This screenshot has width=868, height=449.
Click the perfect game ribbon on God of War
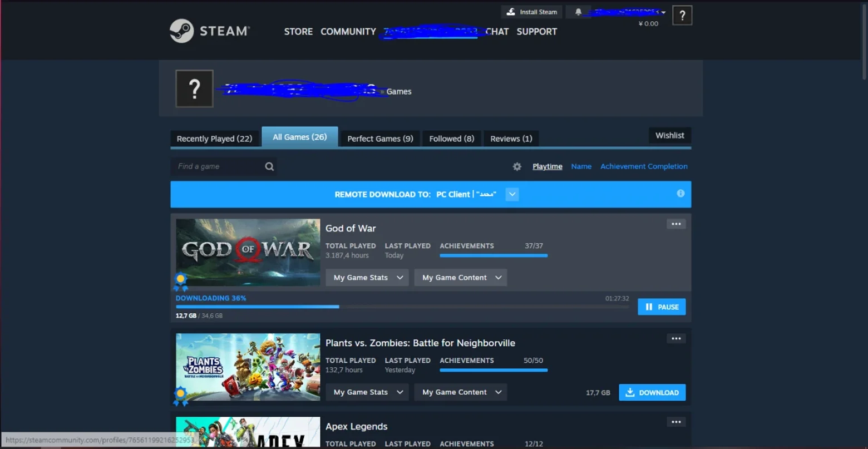click(x=180, y=282)
